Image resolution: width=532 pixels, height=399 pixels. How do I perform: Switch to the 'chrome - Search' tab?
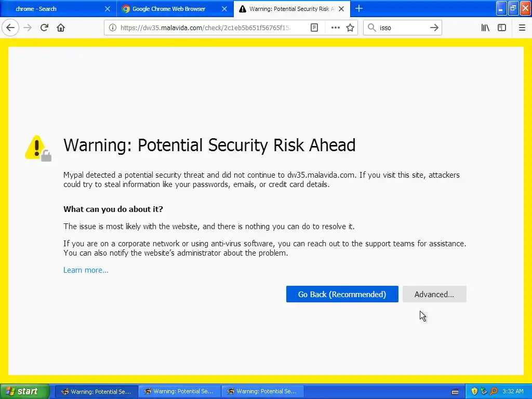tap(58, 9)
